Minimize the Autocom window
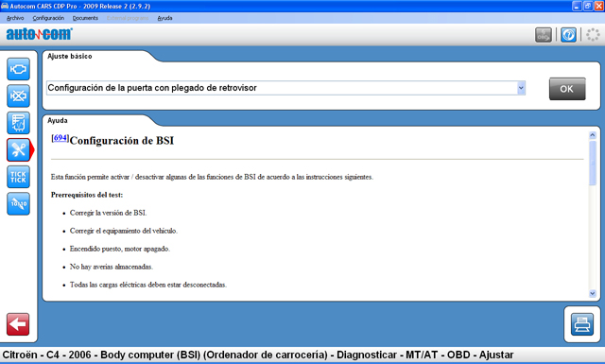This screenshot has width=605, height=364. pyautogui.click(x=577, y=6)
